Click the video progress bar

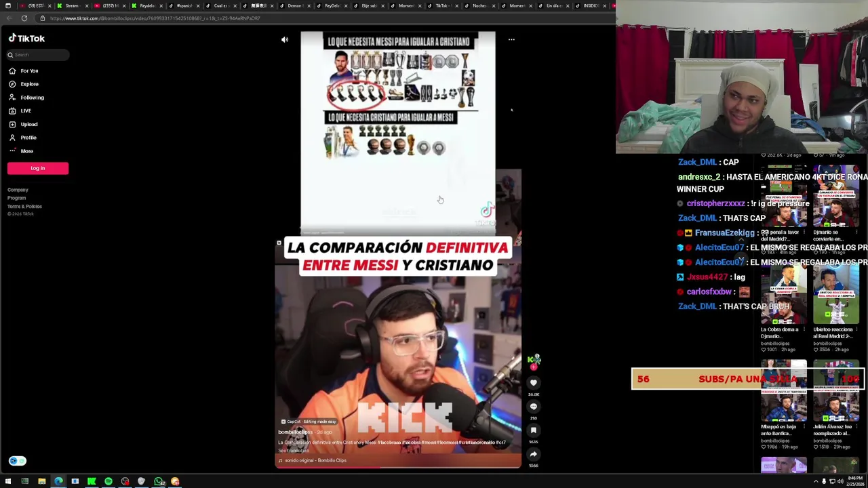pyautogui.click(x=398, y=467)
